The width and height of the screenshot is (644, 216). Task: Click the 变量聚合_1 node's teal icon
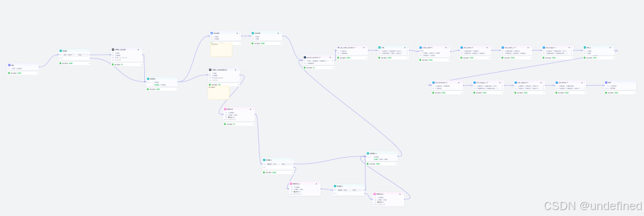click(x=369, y=154)
